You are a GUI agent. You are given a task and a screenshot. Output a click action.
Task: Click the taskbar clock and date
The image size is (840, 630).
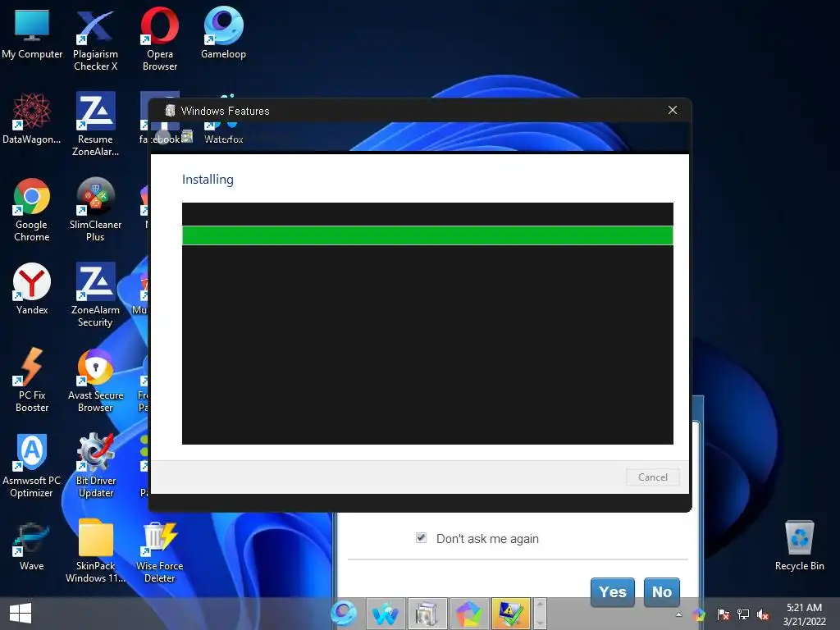click(x=804, y=614)
